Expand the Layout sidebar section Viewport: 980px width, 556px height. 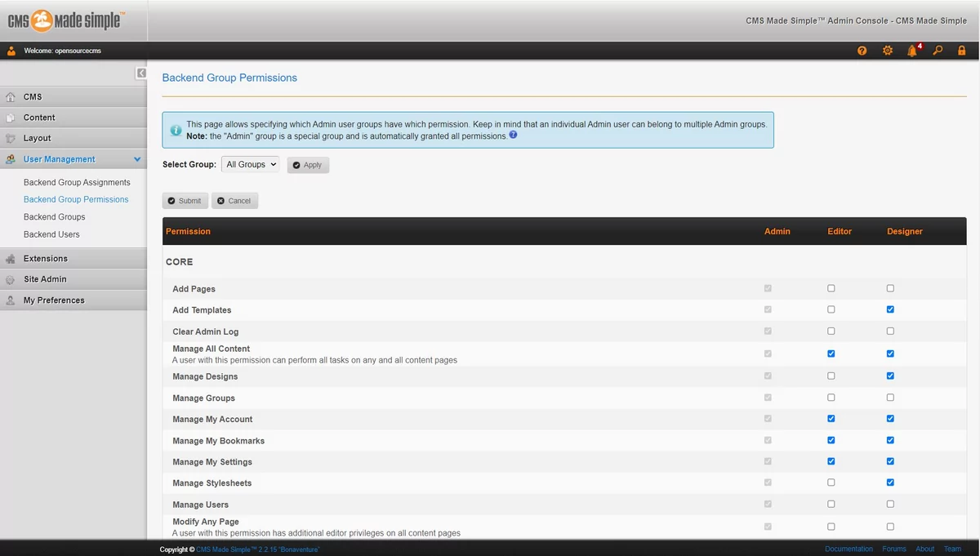(73, 139)
